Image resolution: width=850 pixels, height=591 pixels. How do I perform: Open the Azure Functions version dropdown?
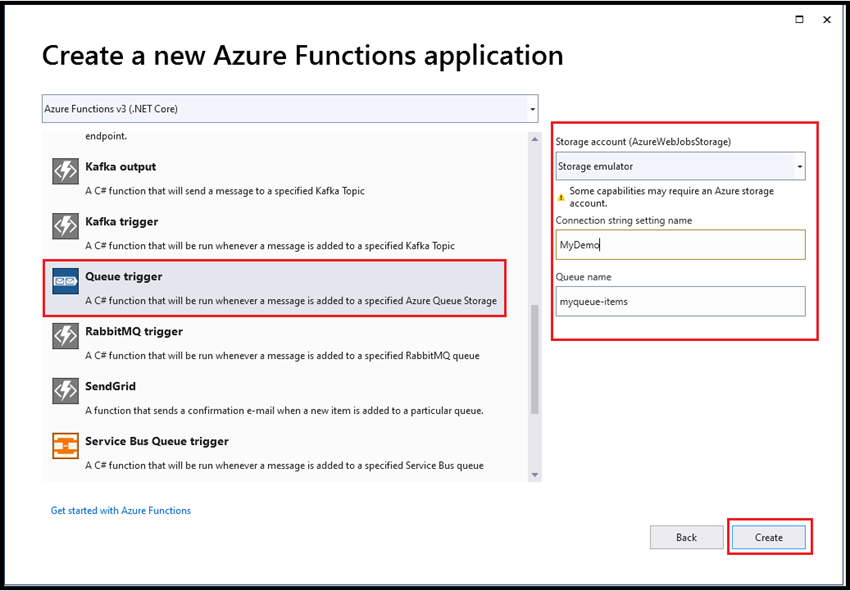tap(532, 108)
